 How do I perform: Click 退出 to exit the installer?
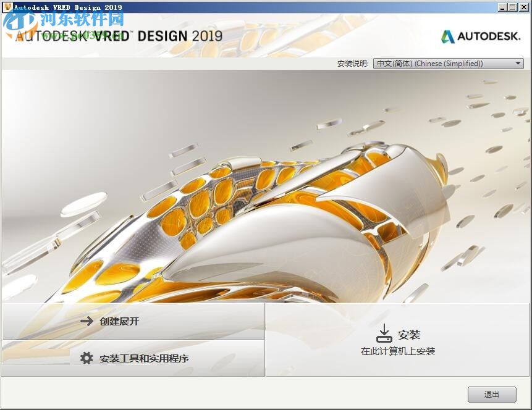(492, 394)
